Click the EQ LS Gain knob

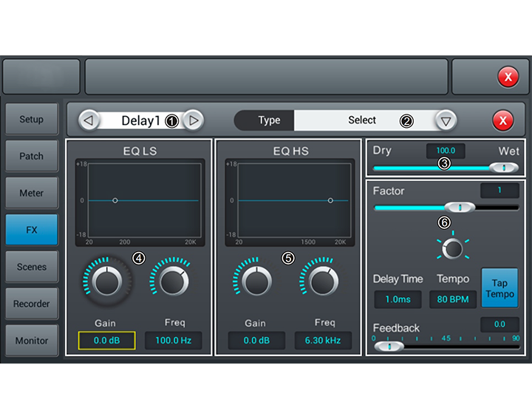coord(108,281)
